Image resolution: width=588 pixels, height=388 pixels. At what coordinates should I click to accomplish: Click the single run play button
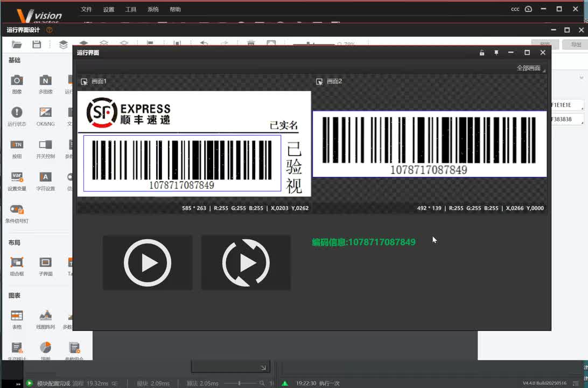coord(148,262)
